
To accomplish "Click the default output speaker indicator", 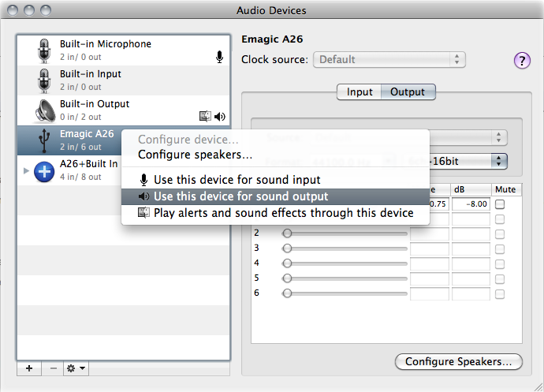I will pyautogui.click(x=220, y=116).
